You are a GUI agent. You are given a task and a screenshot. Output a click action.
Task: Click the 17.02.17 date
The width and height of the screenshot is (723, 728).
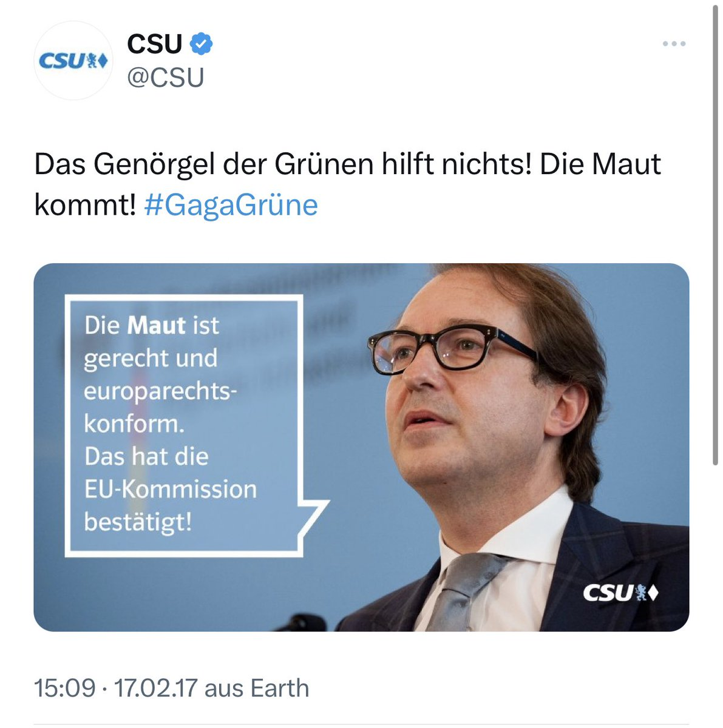click(156, 689)
